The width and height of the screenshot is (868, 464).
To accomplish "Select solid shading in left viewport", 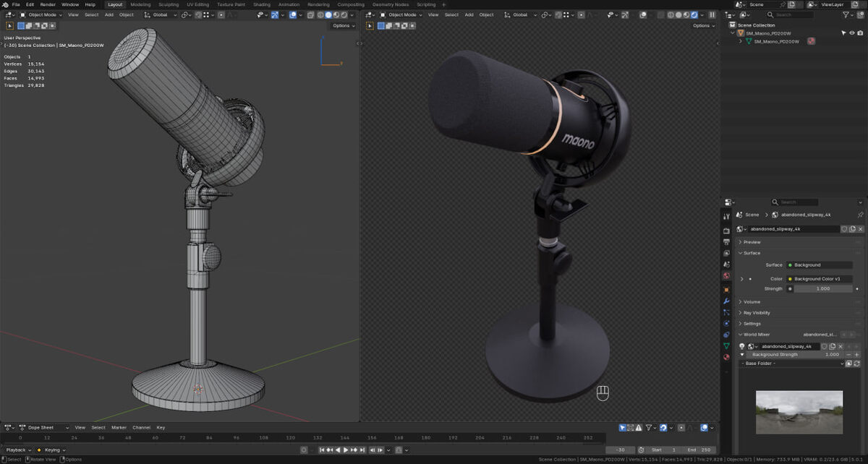I will click(x=328, y=14).
